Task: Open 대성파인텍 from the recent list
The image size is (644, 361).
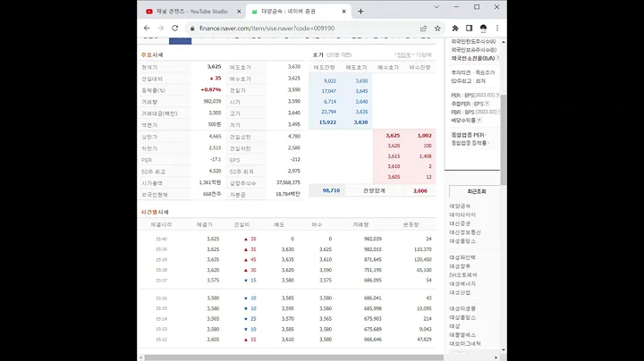Action: click(462, 257)
